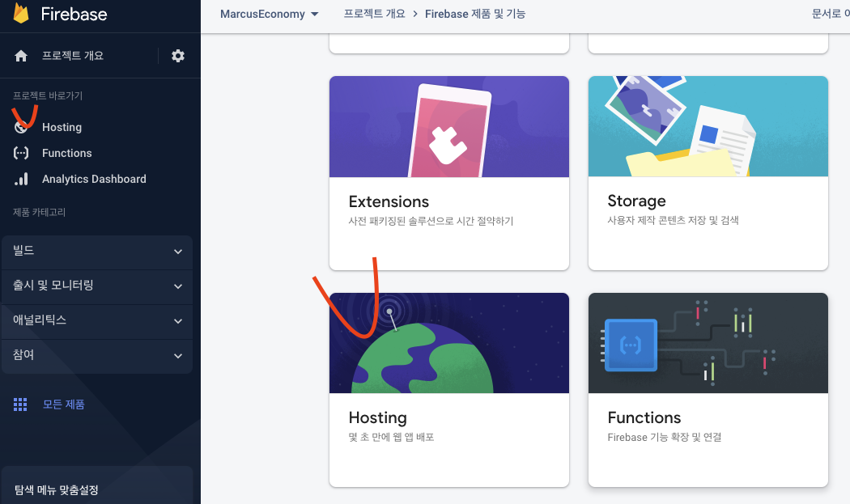Open the Hosting card title
Viewport: 850px width, 504px height.
tap(378, 417)
